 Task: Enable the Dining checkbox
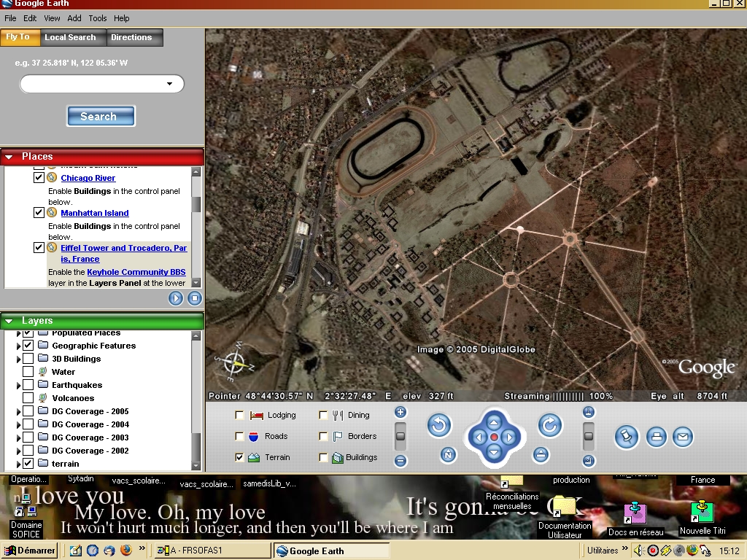(323, 415)
